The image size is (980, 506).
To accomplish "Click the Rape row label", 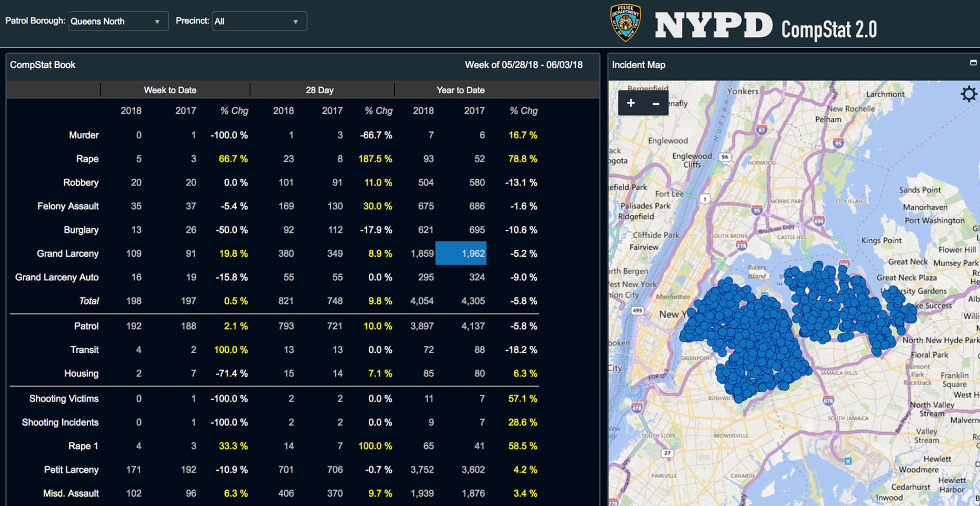I will click(87, 159).
